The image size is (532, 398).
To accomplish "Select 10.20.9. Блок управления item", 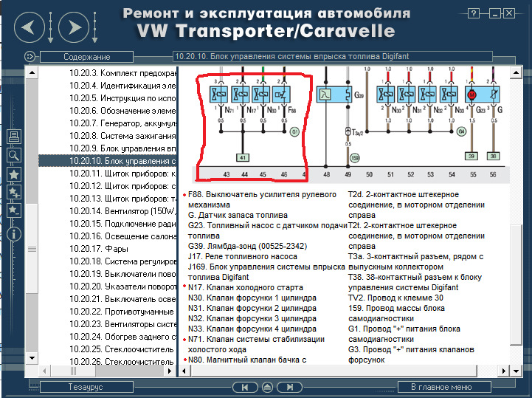I will [x=122, y=148].
